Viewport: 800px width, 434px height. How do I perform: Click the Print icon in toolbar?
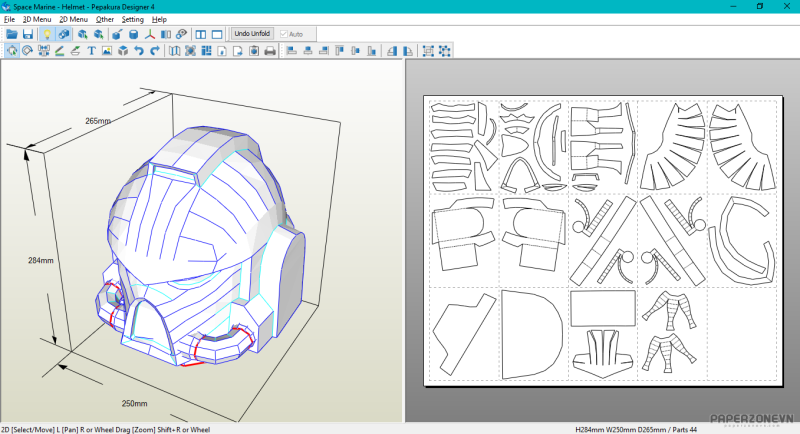click(x=269, y=51)
